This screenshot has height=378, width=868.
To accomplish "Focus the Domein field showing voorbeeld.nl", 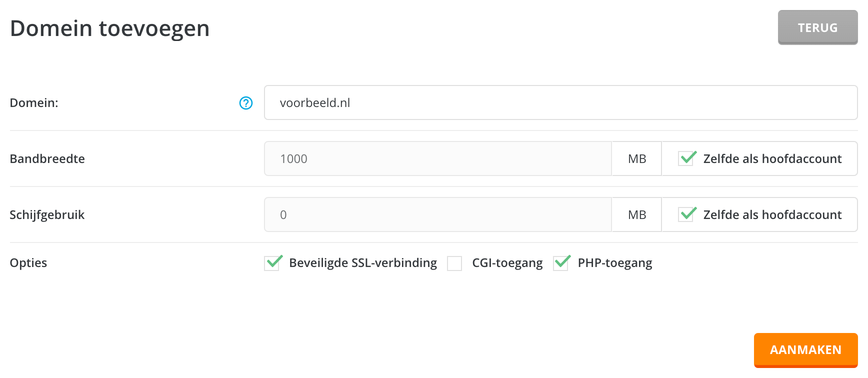I will (x=560, y=102).
